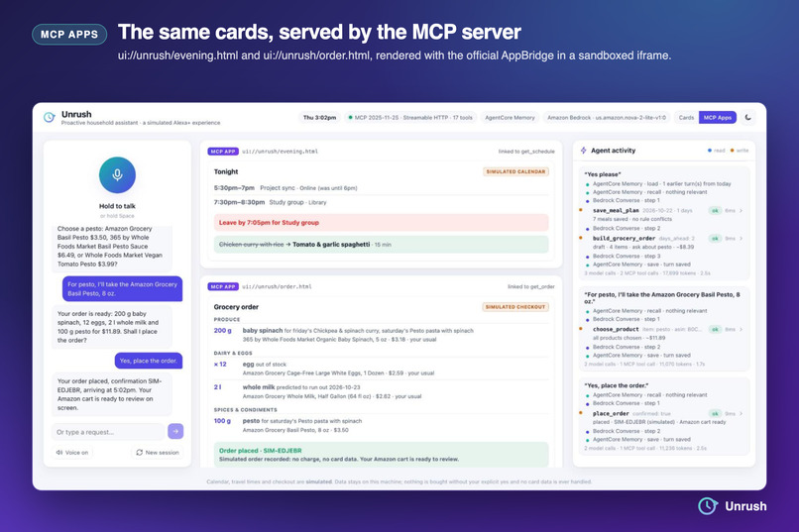Select the MCP Apps view tab
Image resolution: width=799 pixels, height=532 pixels.
[718, 118]
